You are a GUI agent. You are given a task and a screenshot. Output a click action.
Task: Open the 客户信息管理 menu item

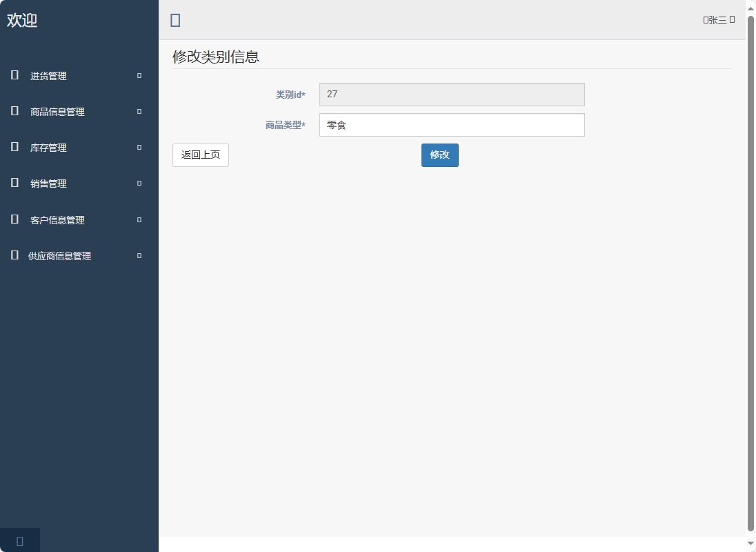click(x=57, y=219)
